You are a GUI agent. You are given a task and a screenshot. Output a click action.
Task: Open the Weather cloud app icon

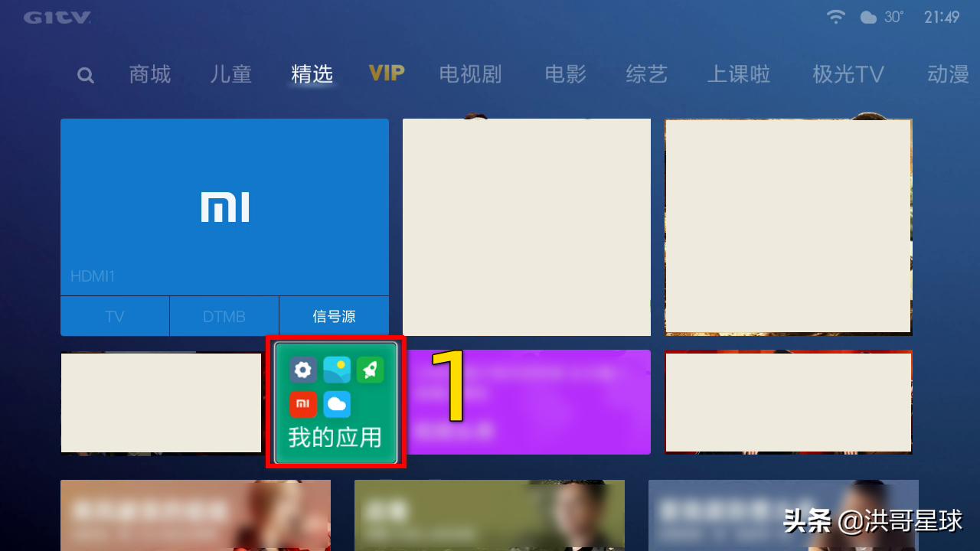click(x=337, y=404)
